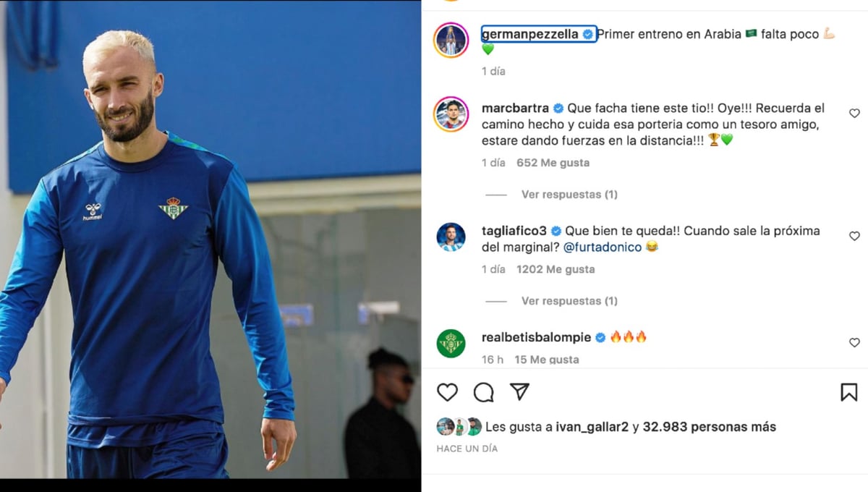Open germanpezzella's profile picture
The width and height of the screenshot is (868, 492).
(451, 40)
